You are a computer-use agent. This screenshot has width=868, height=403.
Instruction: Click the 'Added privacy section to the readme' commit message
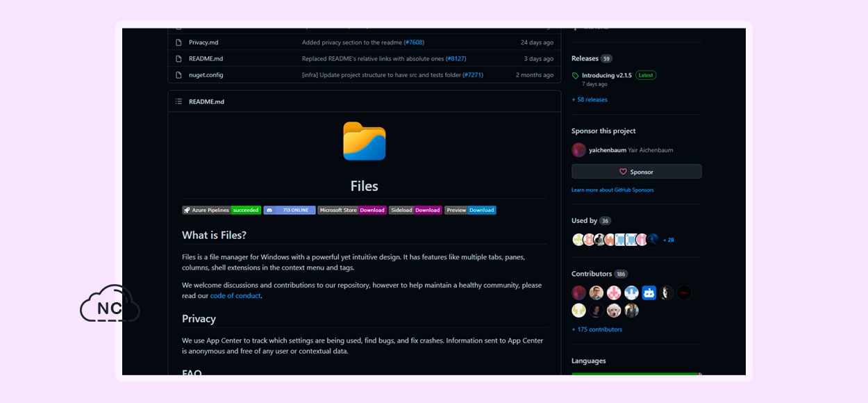tap(352, 42)
